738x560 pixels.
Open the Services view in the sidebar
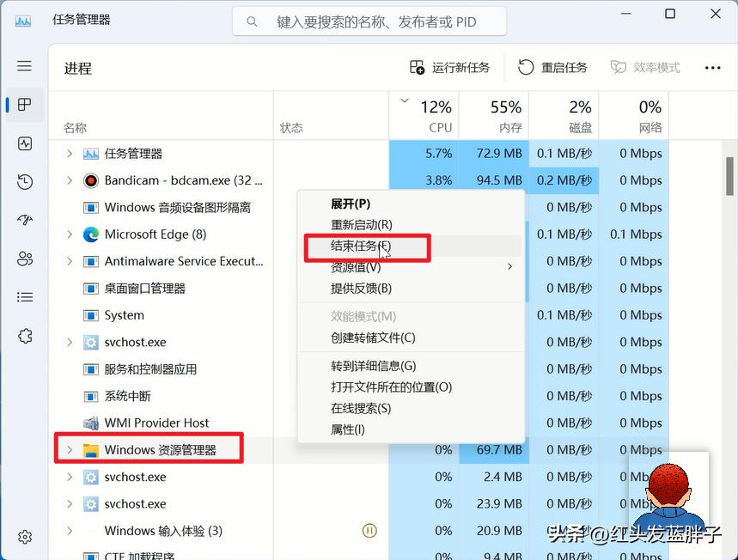[x=24, y=335]
